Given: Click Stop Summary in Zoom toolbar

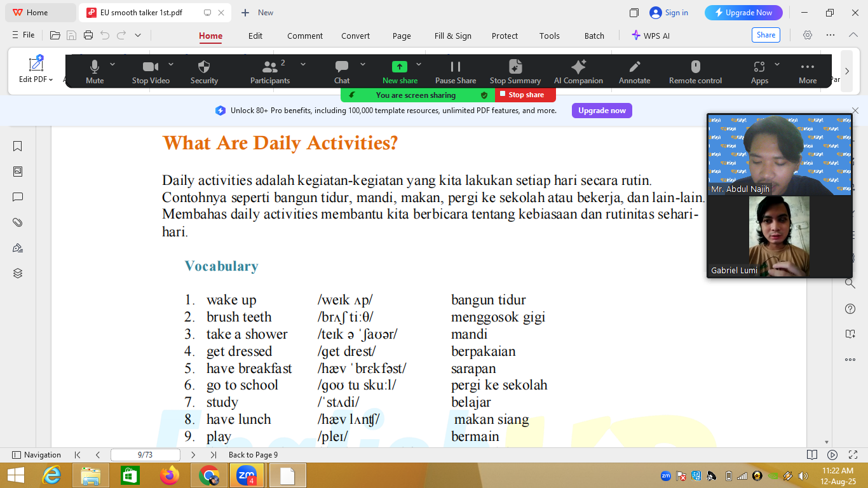Looking at the screenshot, I should (x=515, y=71).
